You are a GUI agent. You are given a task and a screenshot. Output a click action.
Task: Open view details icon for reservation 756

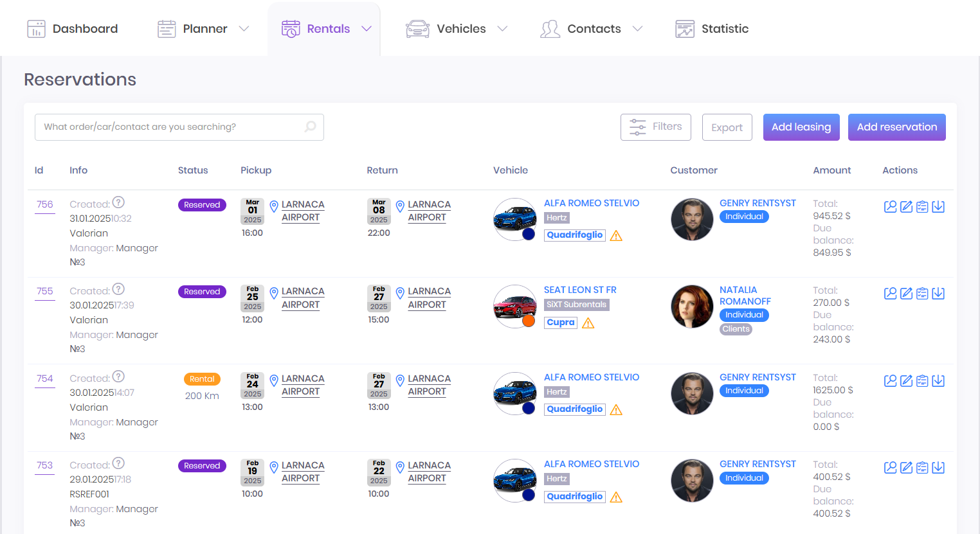890,207
